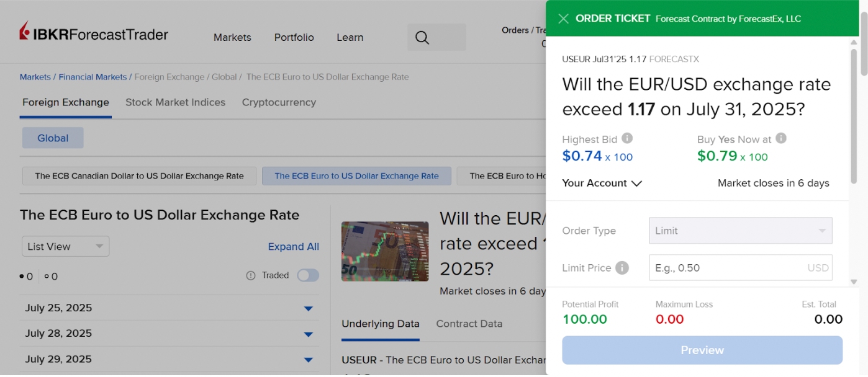
Task: Switch to Stock Market Indices tab
Action: [176, 102]
